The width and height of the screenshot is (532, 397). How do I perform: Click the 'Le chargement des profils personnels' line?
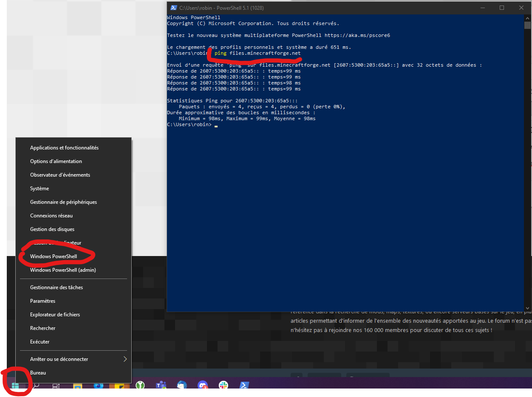click(259, 47)
